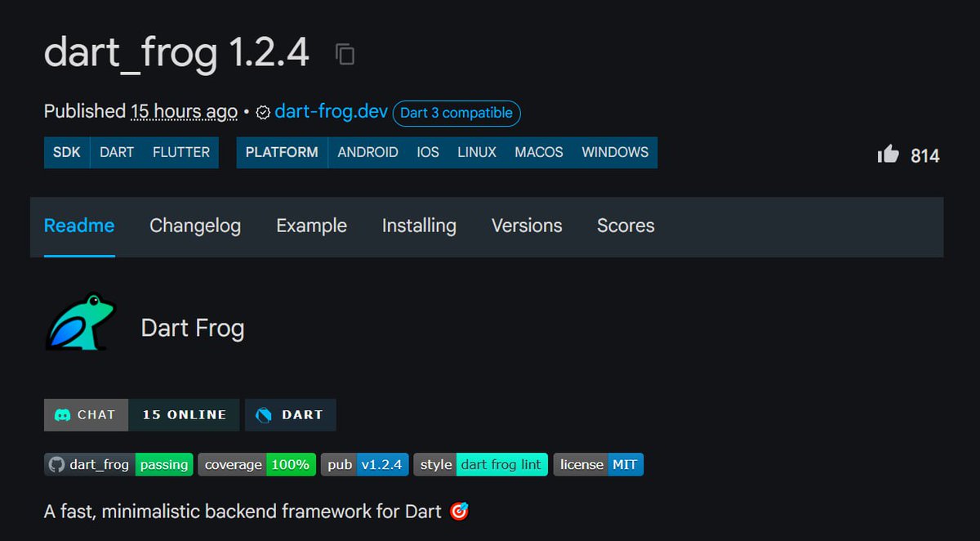View the Versions tab
The image size is (980, 541).
(527, 226)
